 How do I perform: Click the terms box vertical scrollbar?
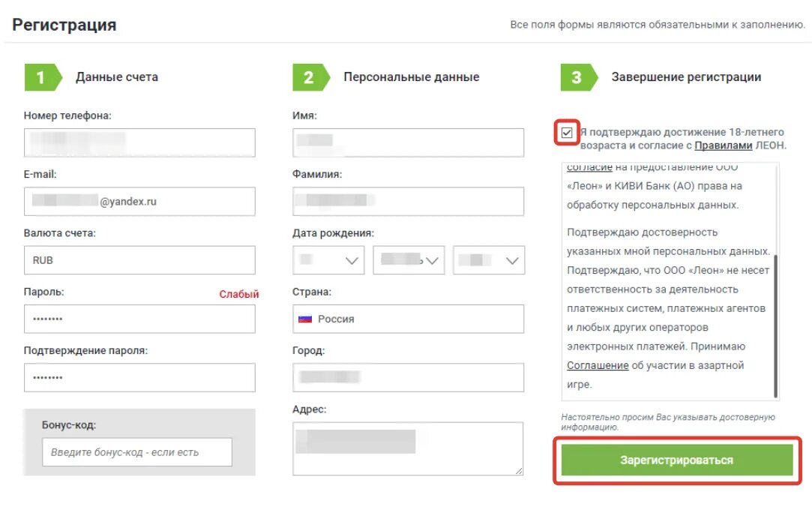coord(776,326)
